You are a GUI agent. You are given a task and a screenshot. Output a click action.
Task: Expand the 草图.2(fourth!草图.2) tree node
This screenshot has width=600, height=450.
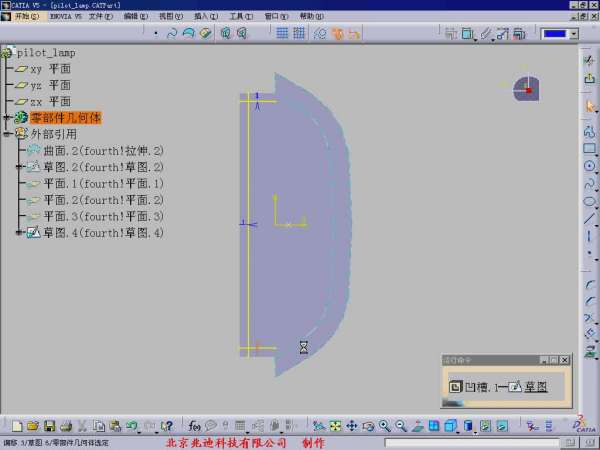coord(20,167)
